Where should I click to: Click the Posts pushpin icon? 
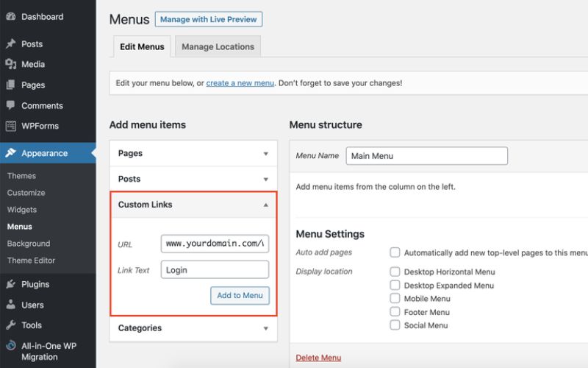tap(11, 44)
